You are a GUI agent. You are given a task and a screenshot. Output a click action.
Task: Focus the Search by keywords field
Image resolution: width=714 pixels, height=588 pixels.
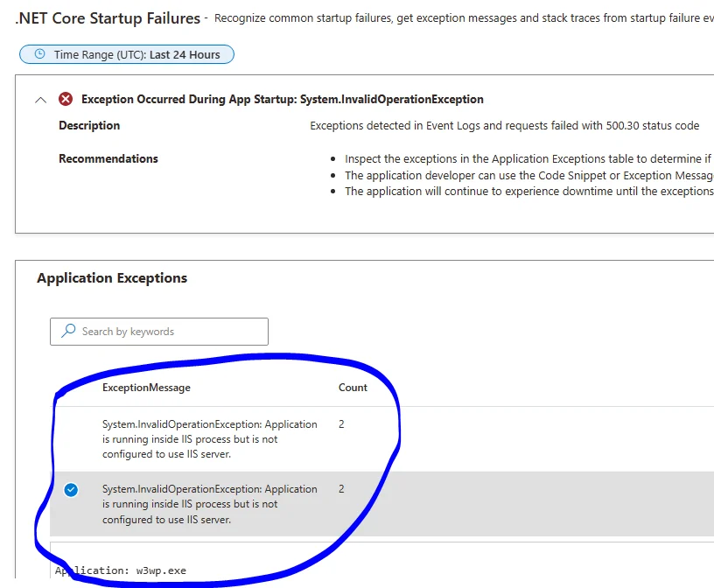pos(159,332)
